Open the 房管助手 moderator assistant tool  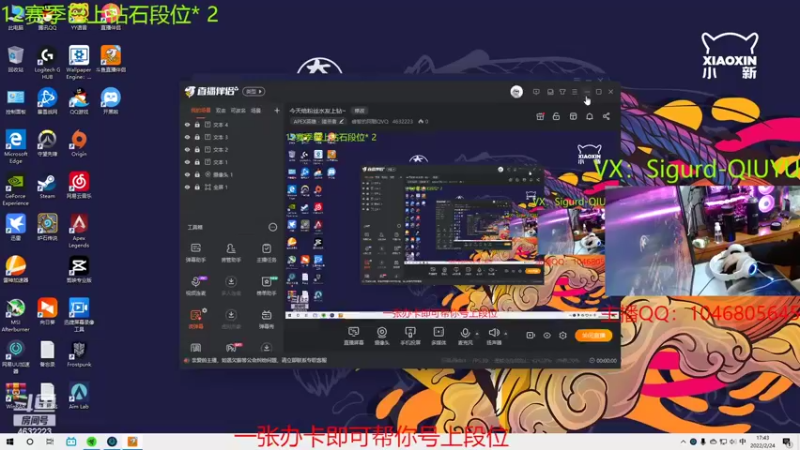tap(231, 253)
